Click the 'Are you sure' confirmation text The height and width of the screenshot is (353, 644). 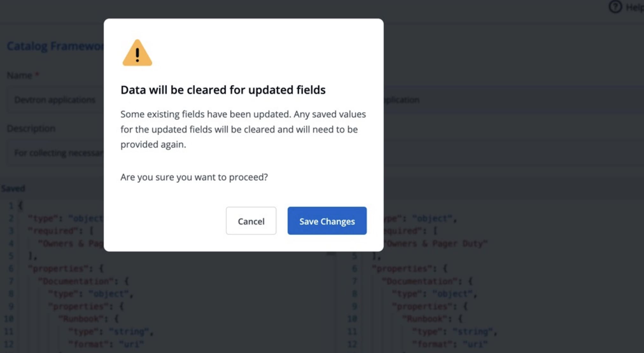194,177
